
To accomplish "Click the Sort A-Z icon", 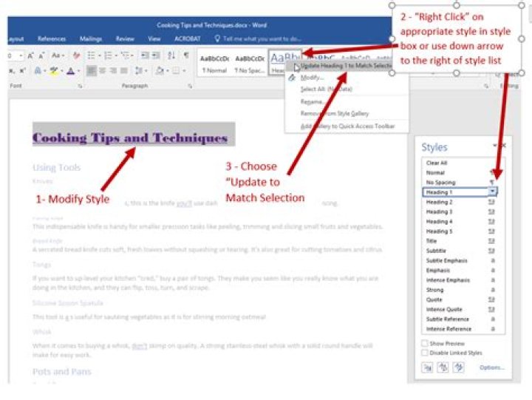I will pos(171,55).
